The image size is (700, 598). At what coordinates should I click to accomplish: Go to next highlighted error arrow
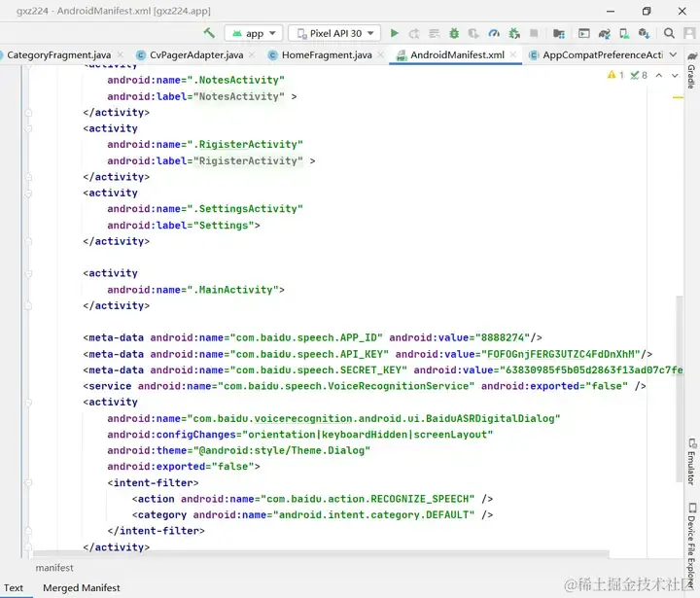tap(675, 75)
